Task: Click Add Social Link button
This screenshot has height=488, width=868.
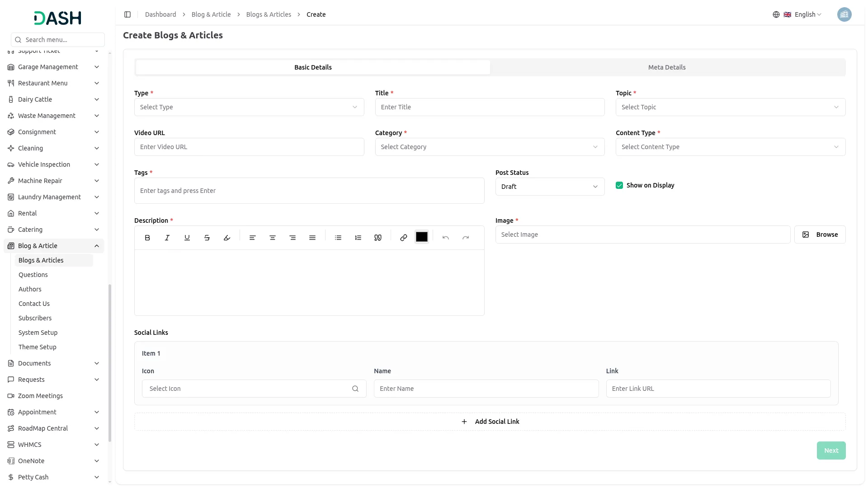Action: [x=490, y=422]
